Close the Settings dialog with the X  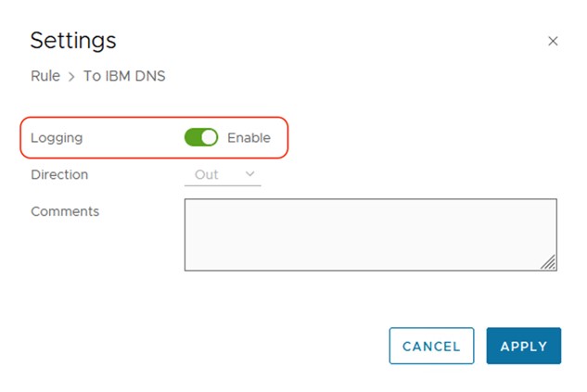pyautogui.click(x=553, y=41)
